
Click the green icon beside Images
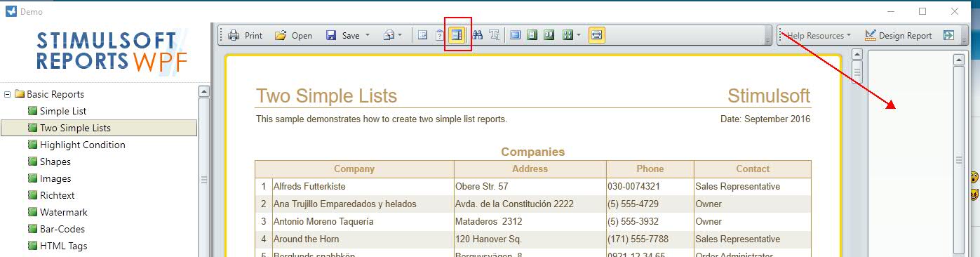tap(32, 178)
